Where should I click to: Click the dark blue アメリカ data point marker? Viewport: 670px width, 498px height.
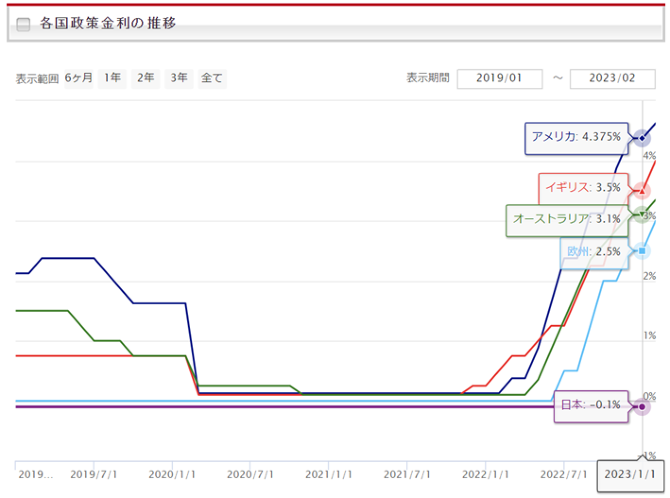pos(642,138)
